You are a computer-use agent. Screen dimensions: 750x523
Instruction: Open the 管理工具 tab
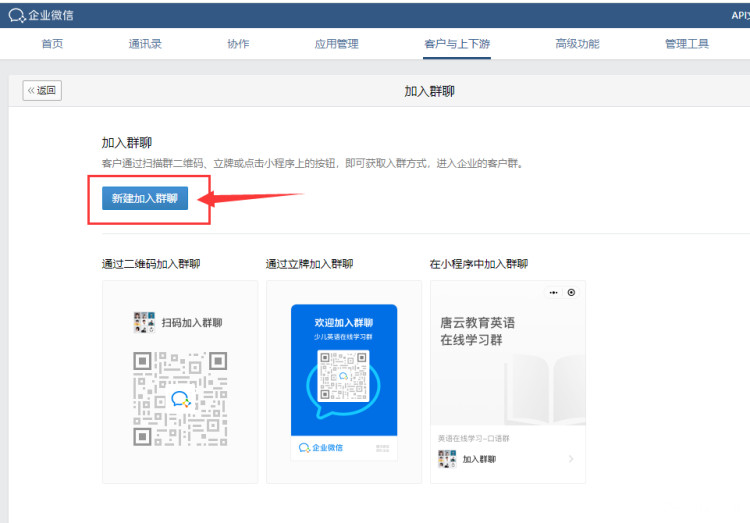coord(687,44)
